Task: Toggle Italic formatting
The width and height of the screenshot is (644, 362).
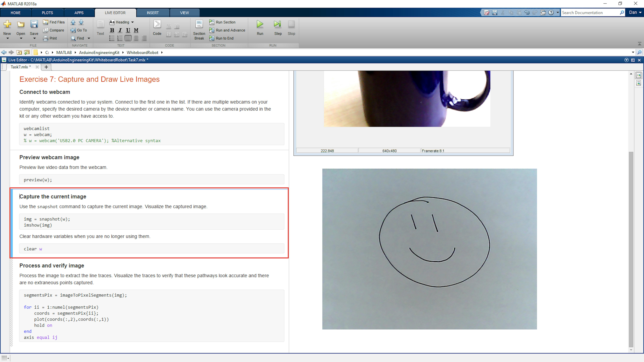Action: (x=120, y=30)
